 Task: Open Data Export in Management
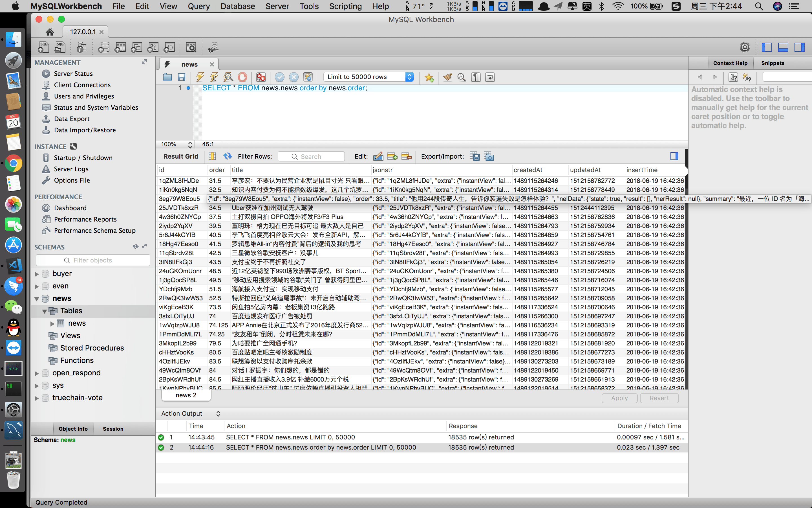coord(71,119)
